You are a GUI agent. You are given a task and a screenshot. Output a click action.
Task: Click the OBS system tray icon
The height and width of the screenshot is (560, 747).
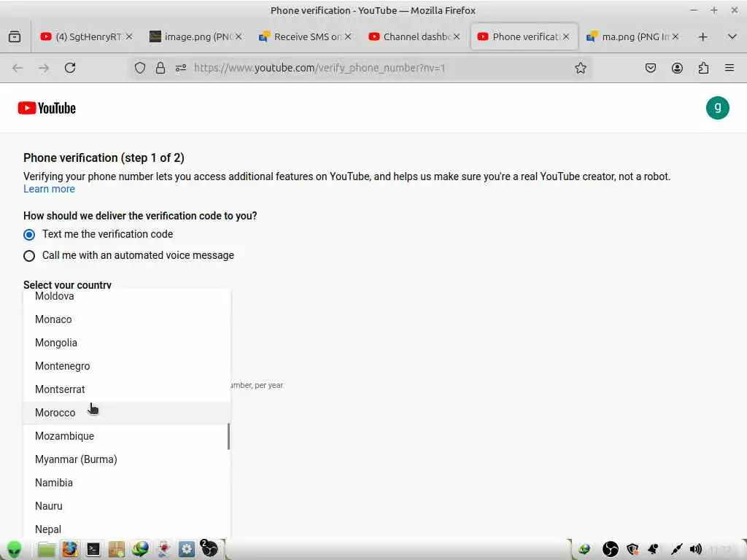611,550
